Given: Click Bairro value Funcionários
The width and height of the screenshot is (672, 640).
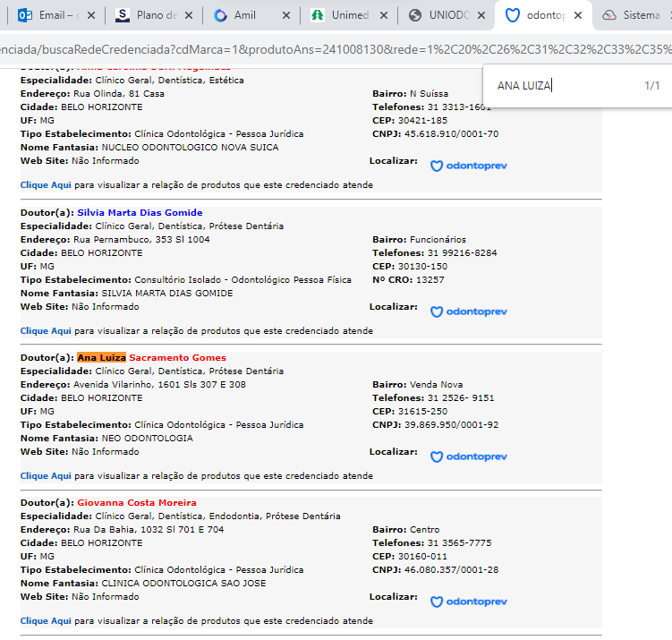Looking at the screenshot, I should pos(438,240).
